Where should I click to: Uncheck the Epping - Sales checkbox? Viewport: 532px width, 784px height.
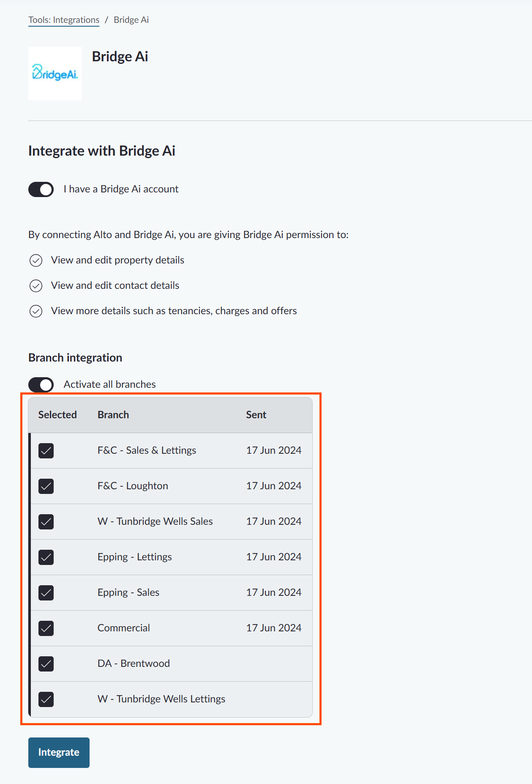click(46, 593)
